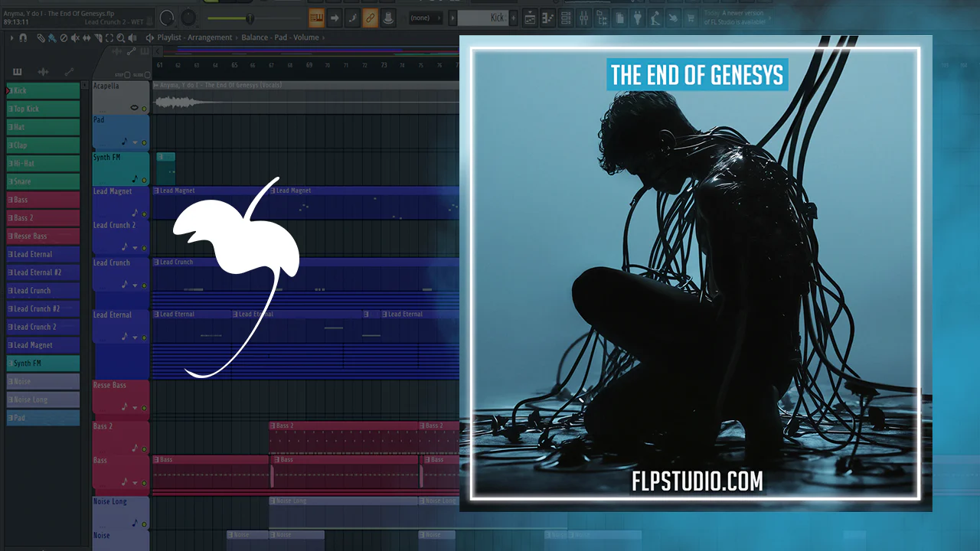Select the Lead Crunch #2 pattern
This screenshot has width=980, height=551.
[x=43, y=309]
